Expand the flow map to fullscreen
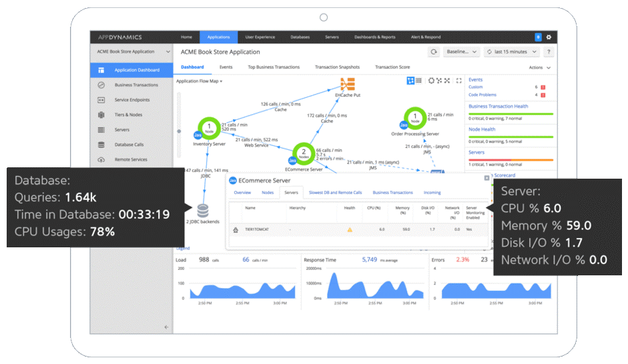Viewport: 628px width, 364px height. [459, 81]
